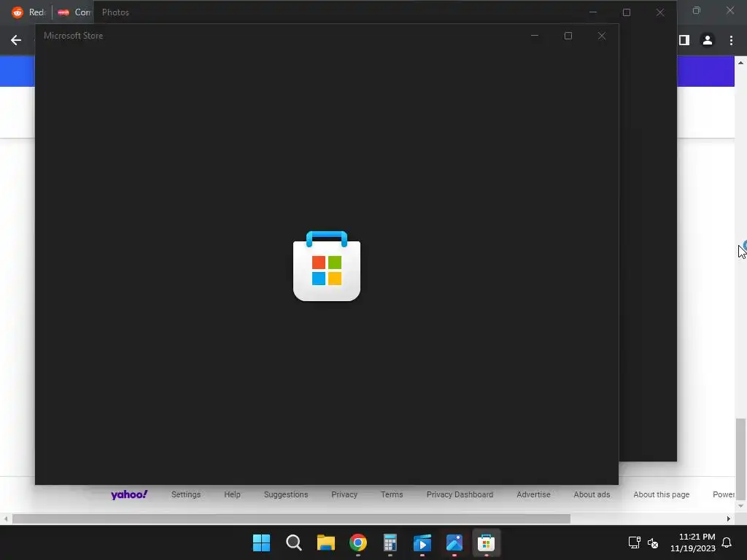The image size is (747, 560).
Task: Open About this page link
Action: (x=661, y=494)
